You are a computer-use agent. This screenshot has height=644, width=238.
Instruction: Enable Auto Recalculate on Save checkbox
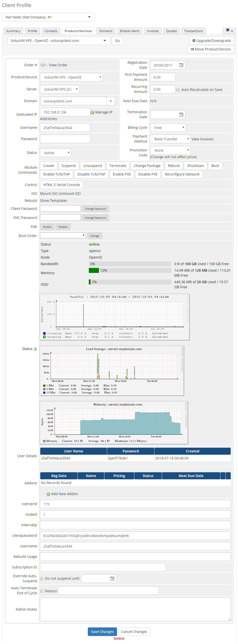178,90
